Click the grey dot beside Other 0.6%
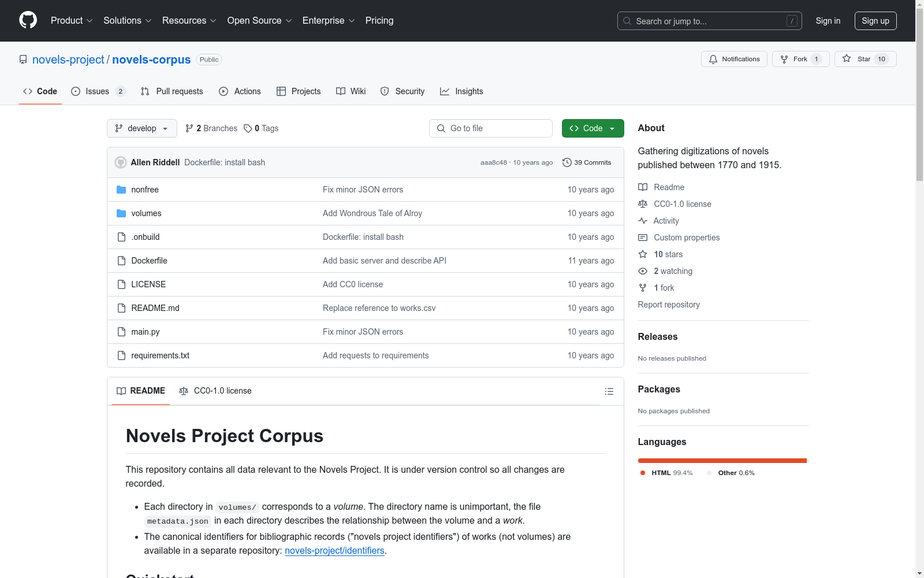 coord(709,473)
